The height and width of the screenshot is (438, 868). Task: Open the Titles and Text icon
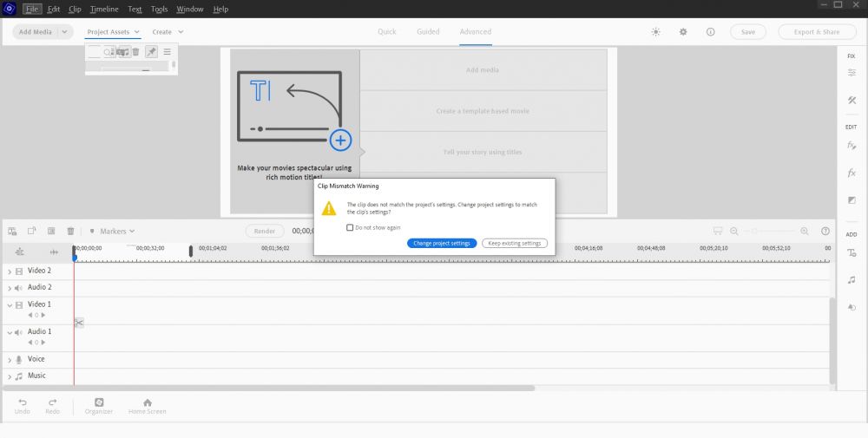pyautogui.click(x=852, y=252)
